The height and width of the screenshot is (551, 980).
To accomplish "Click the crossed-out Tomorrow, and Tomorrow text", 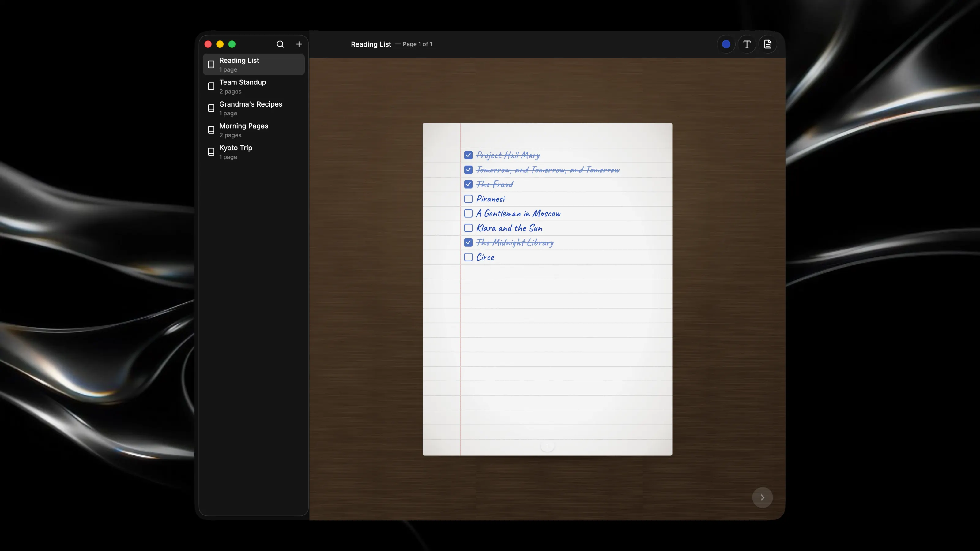I will [548, 170].
